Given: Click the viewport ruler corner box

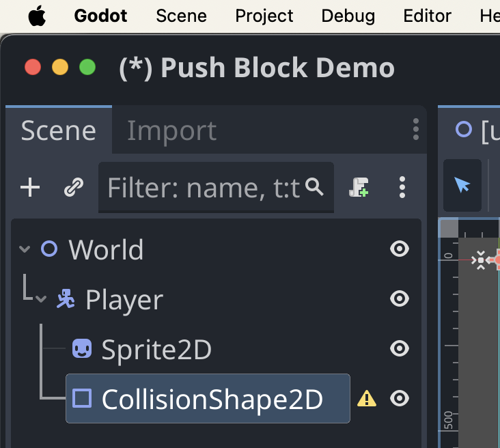Looking at the screenshot, I should click(449, 228).
